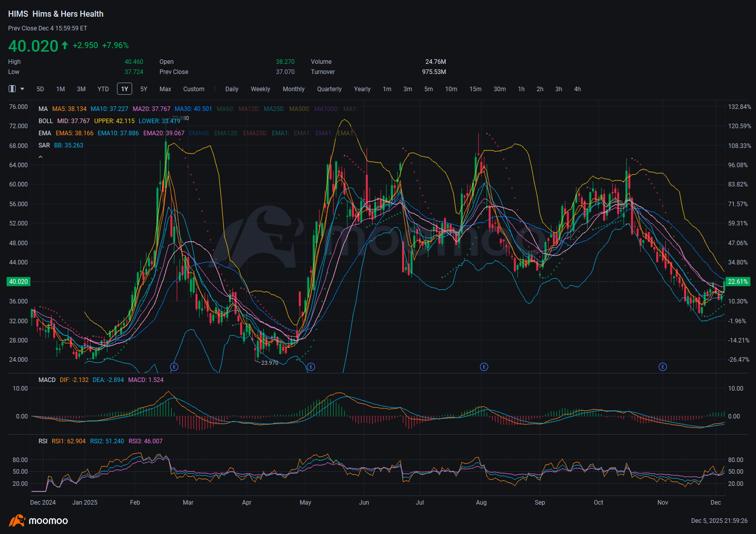The width and height of the screenshot is (756, 534).
Task: Click the 22.61% percent axis tag
Action: 738,282
